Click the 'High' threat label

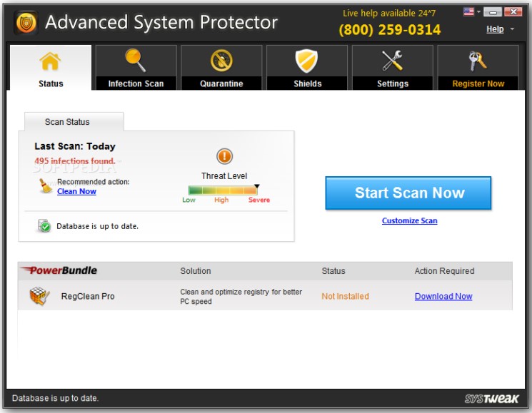[x=221, y=200]
